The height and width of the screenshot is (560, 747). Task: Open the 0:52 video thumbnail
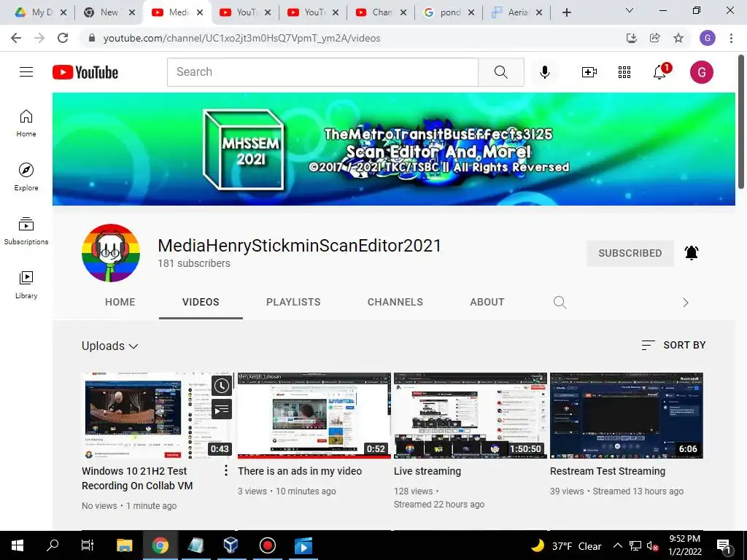(314, 415)
